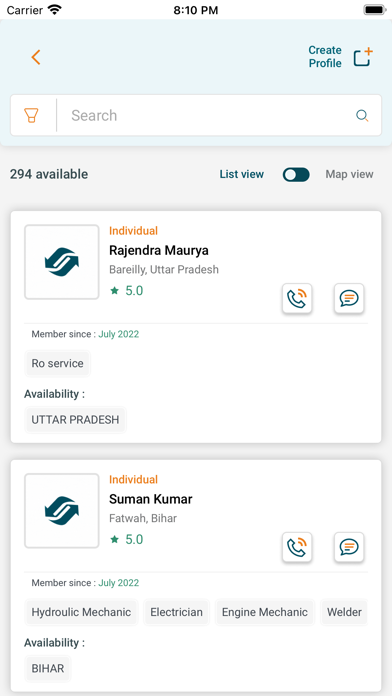This screenshot has width=392, height=696.
Task: Select the Map view label
Action: pos(349,174)
